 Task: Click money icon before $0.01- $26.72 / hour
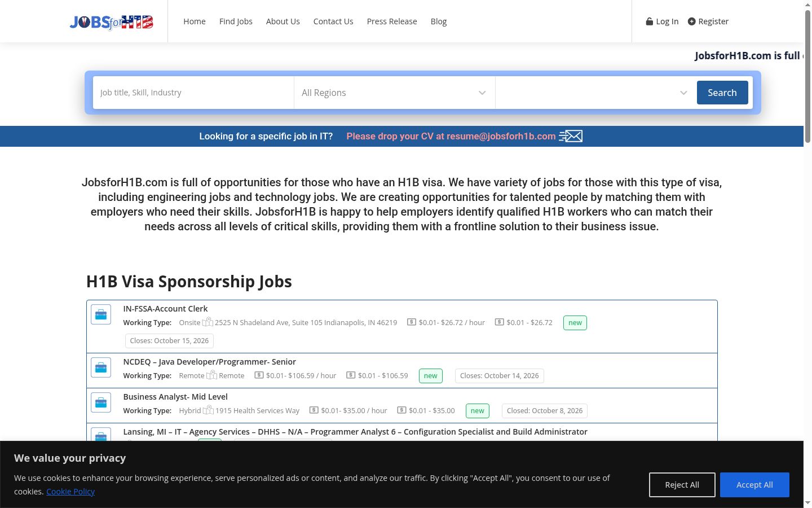412,322
